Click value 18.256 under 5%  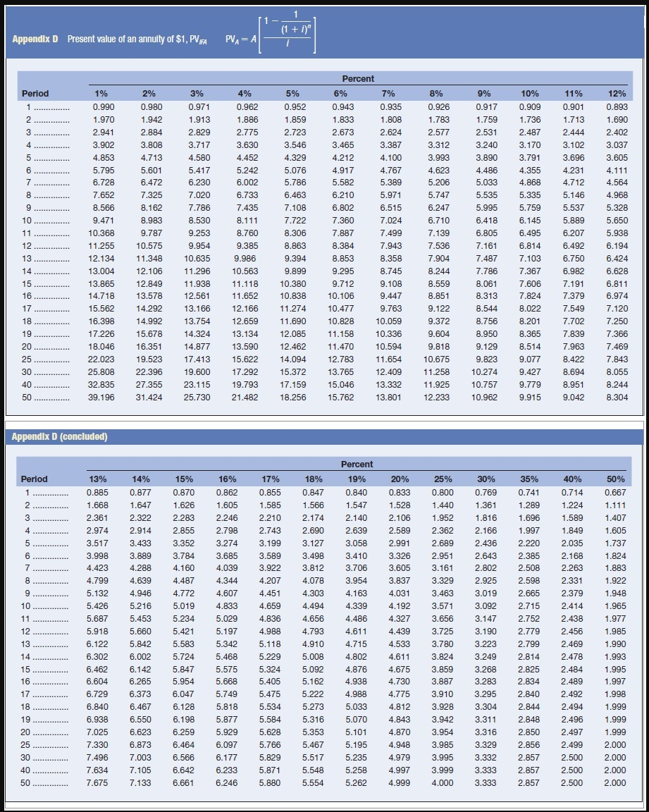point(293,398)
